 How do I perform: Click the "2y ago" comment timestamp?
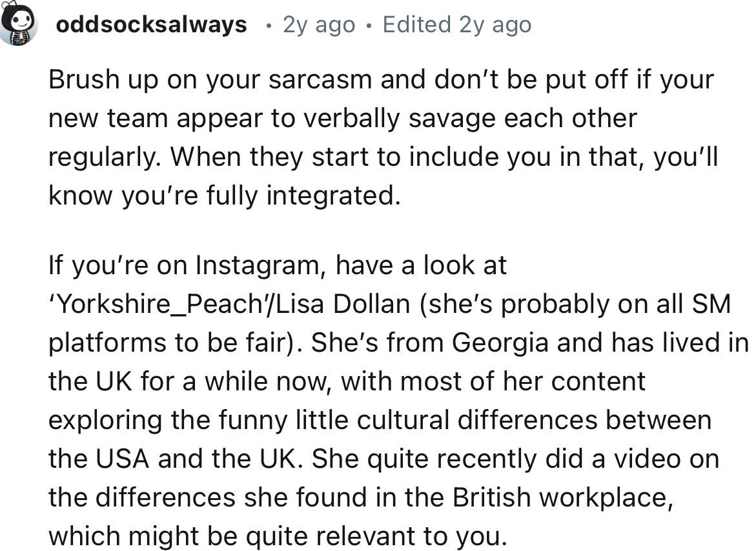[x=319, y=25]
